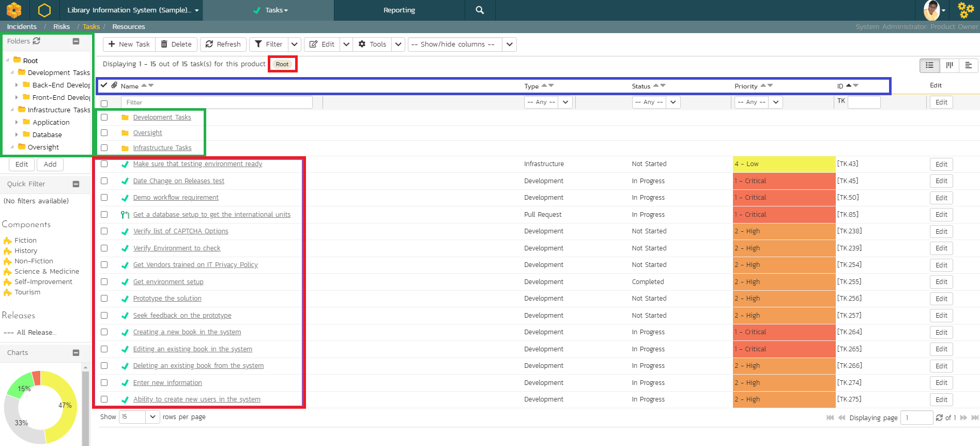Open the Get environment setup task link
980x446 pixels.
tap(168, 282)
